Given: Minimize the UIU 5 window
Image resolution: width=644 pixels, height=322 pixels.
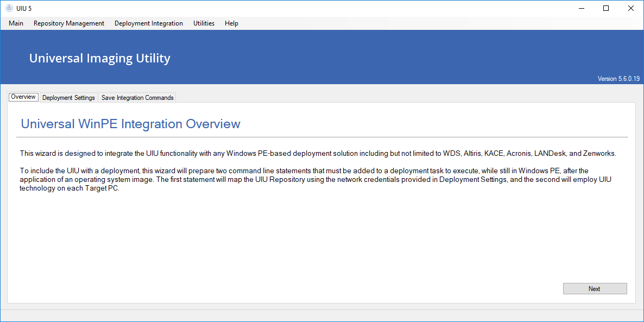Looking at the screenshot, I should (x=581, y=8).
